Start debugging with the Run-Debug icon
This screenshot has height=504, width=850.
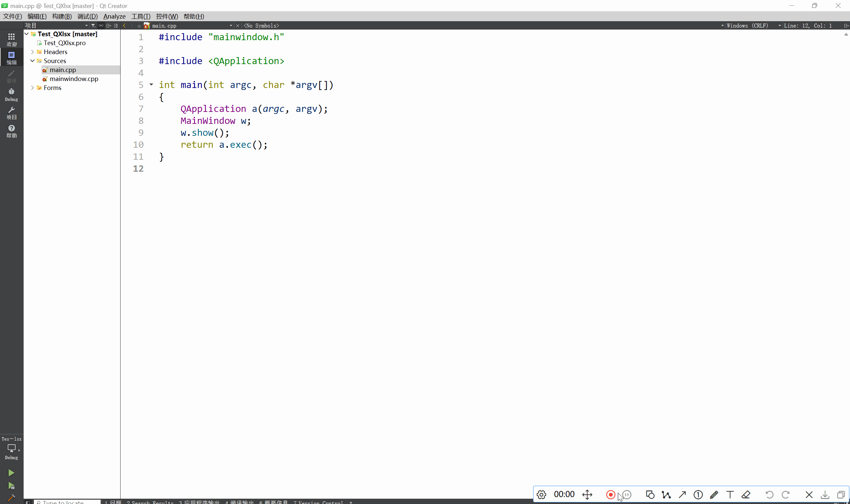pyautogui.click(x=11, y=486)
